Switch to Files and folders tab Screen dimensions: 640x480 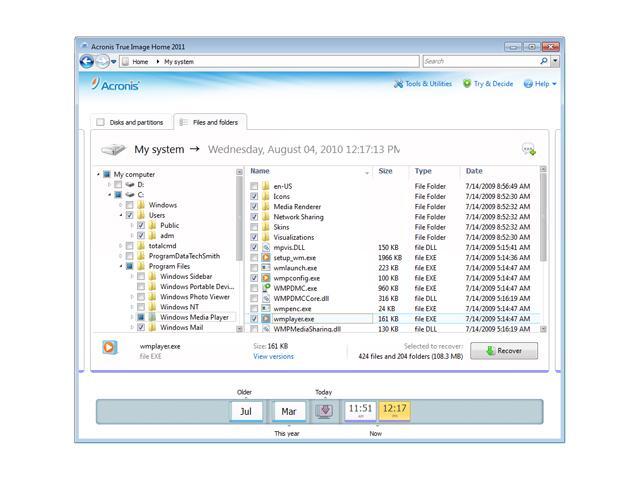(210, 122)
